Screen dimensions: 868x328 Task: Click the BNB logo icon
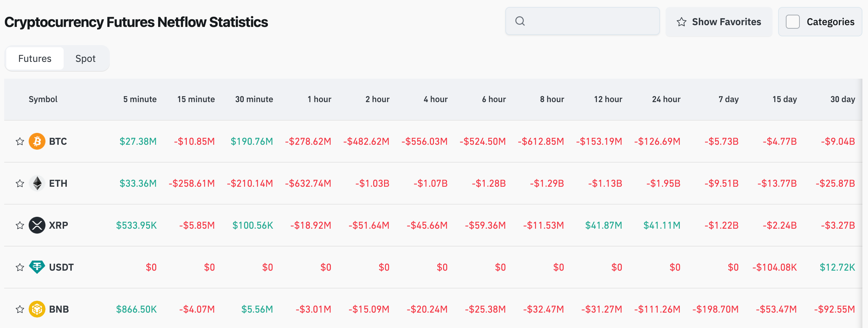37,309
